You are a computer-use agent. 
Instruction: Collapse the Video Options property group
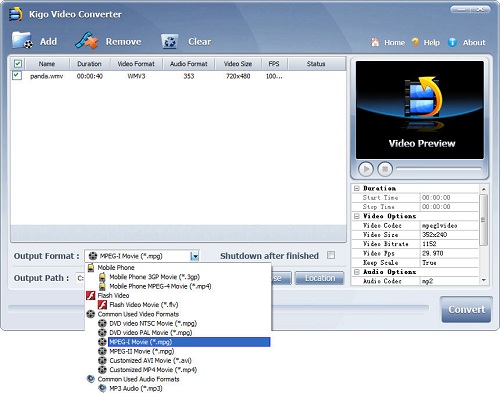click(x=357, y=216)
